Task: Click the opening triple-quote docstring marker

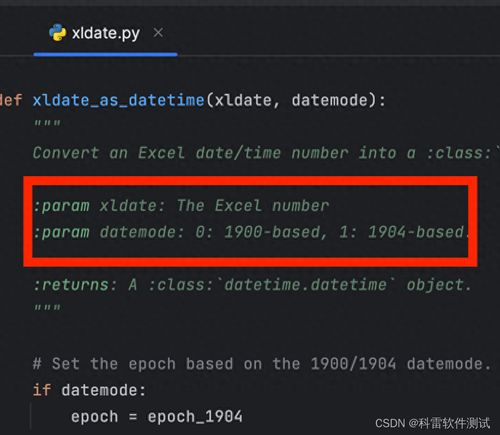Action: tap(47, 124)
